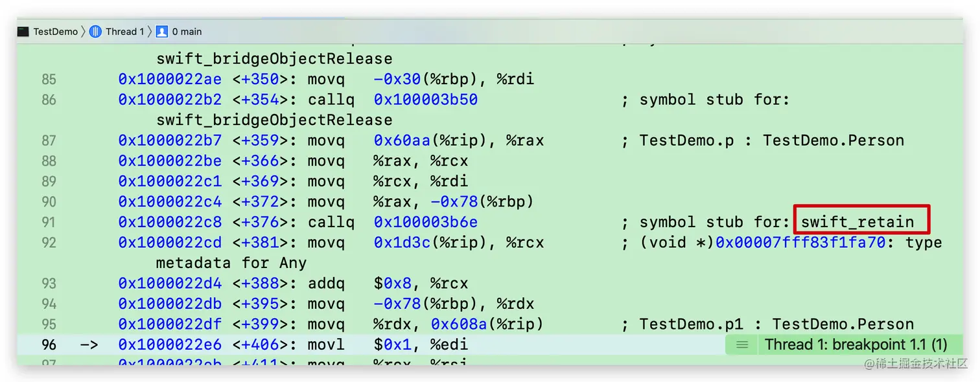Screen dimensions: 980x382
Task: Click comment TestDemo.p1 : TestDemo.Person
Action: point(776,324)
